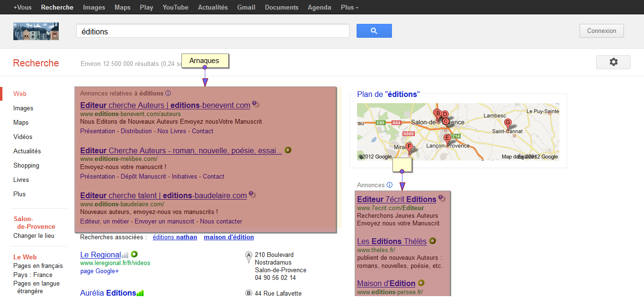Viewport: 644px width, 298px height.
Task: Click "Envoyer un manuscrit" sublink
Action: [164, 222]
